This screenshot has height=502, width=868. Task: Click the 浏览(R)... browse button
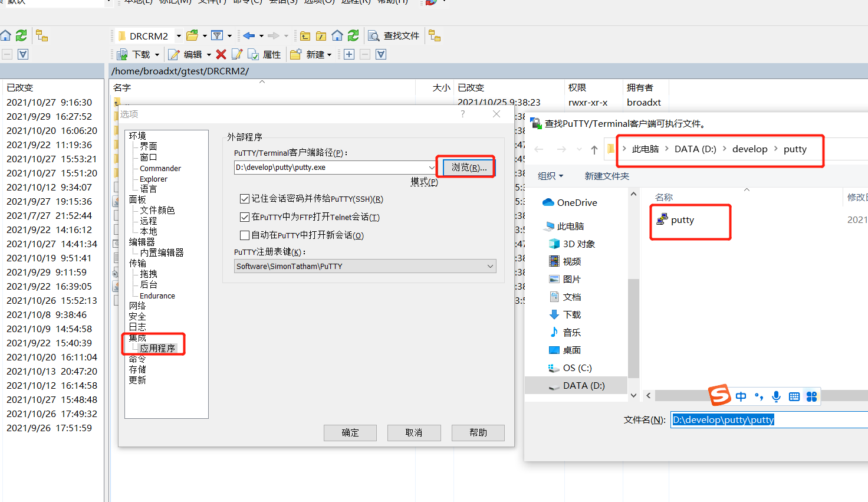pyautogui.click(x=469, y=168)
